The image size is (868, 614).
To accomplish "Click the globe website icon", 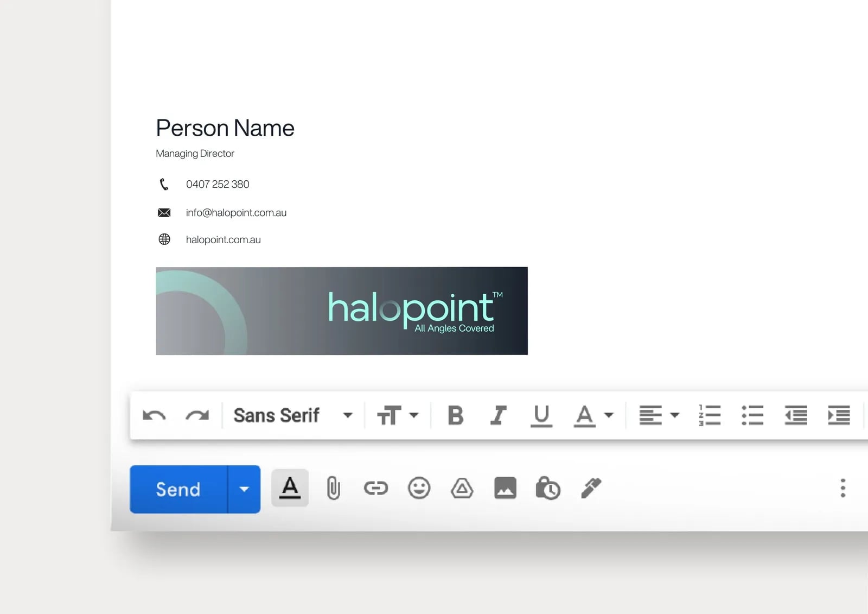I will pos(164,239).
